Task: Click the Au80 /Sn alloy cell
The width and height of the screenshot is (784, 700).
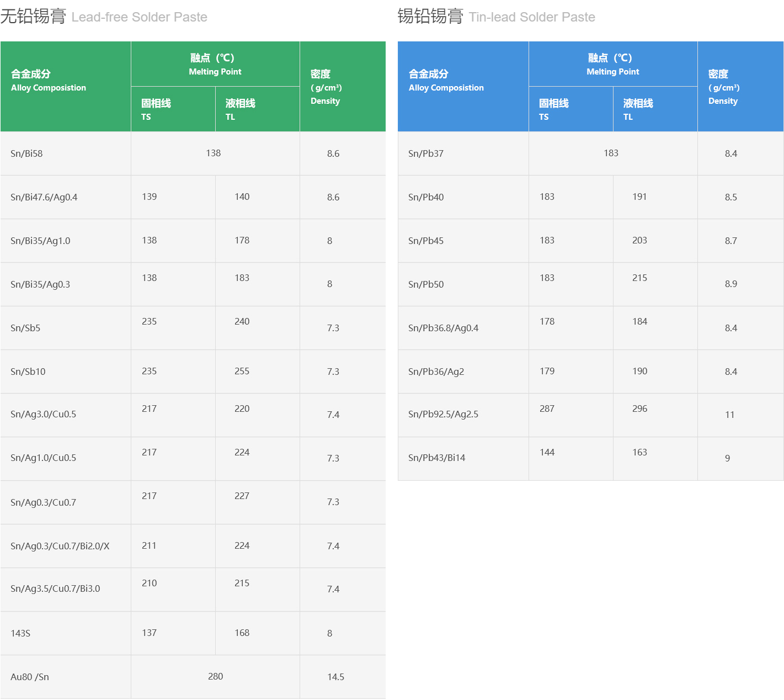Action: point(30,677)
